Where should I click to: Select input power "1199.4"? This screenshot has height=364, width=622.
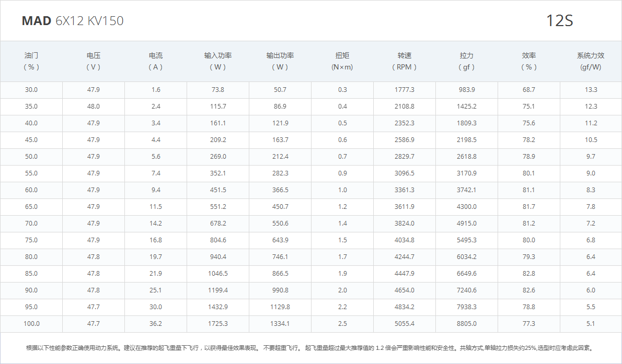[x=218, y=289]
